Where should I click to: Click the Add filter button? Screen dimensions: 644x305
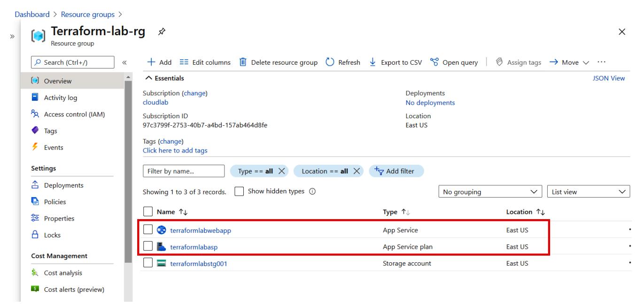(396, 171)
